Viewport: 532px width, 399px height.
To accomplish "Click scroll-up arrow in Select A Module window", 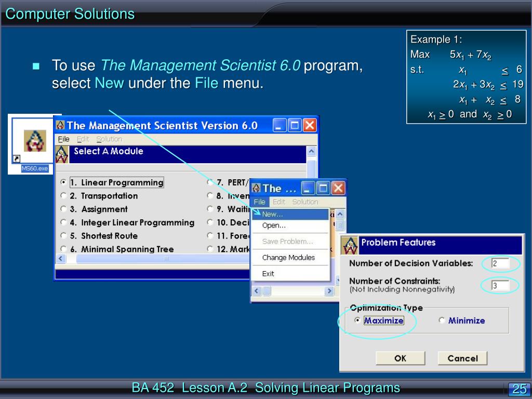I will (312, 151).
